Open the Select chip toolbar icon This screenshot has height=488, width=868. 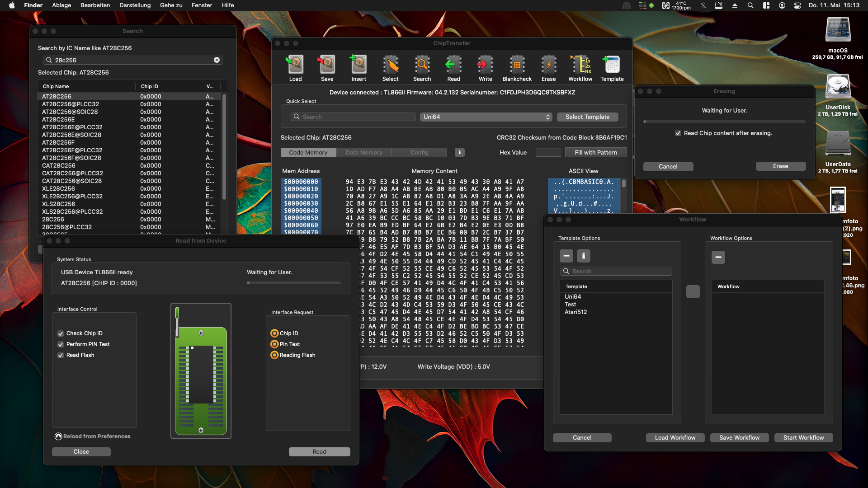(x=390, y=68)
